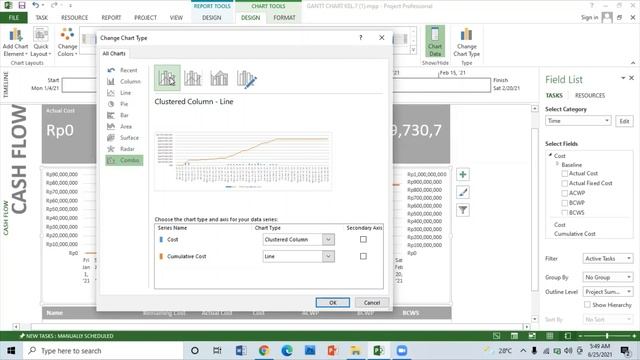
Task: Select the stacked area combo subtype icon
Action: (219, 78)
